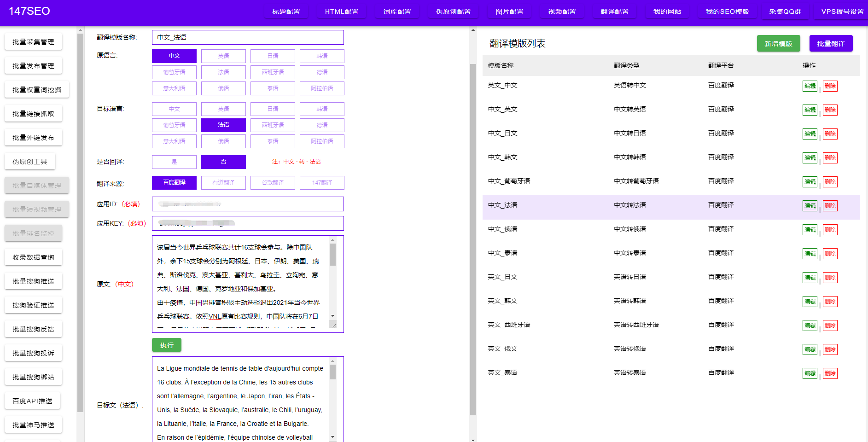Click the green 执行 button

coord(166,345)
